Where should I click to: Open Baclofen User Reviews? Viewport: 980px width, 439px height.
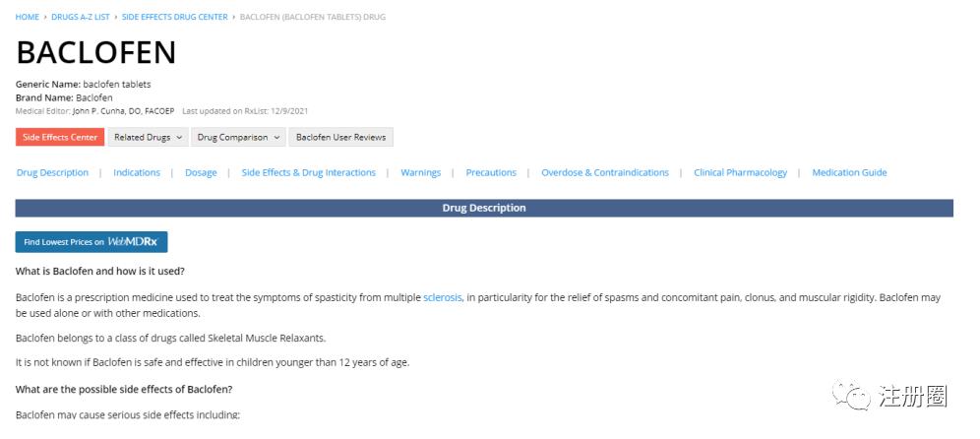341,138
